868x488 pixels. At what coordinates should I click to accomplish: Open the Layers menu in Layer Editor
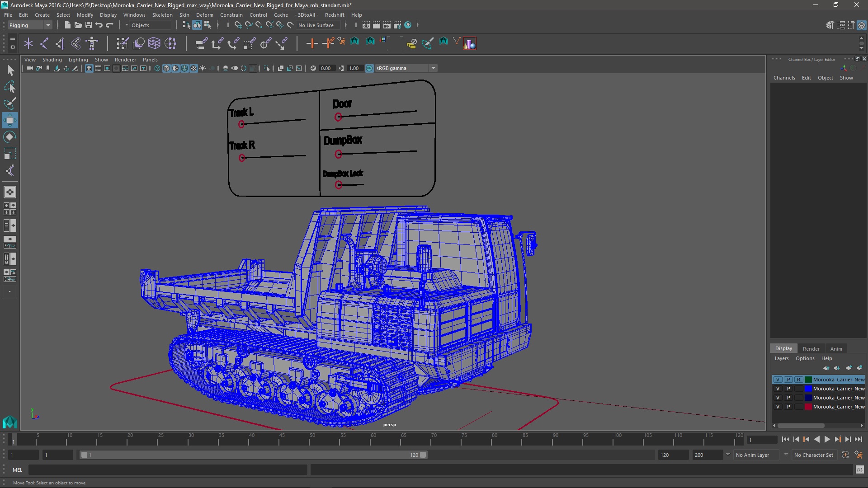(x=782, y=358)
